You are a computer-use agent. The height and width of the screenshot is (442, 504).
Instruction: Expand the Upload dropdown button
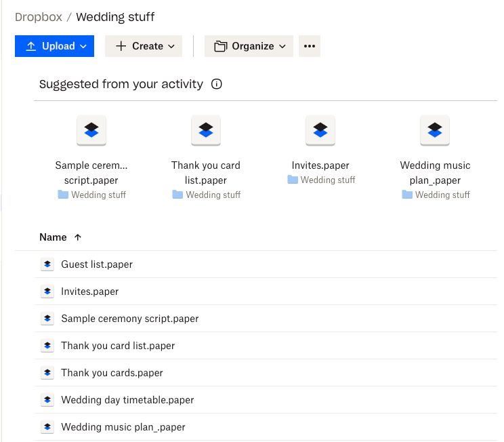pos(55,46)
